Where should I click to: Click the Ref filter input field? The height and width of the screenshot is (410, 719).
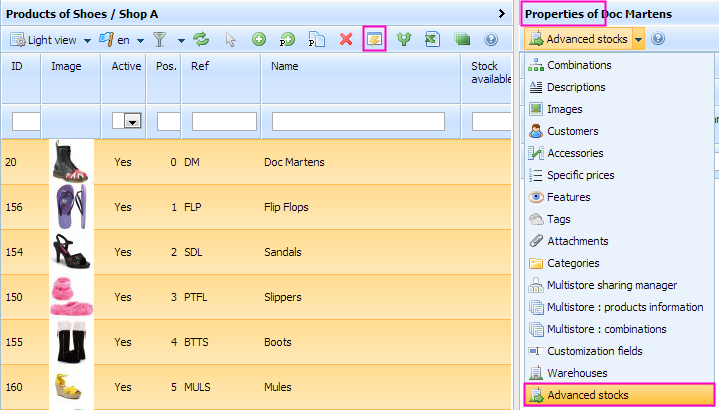(224, 122)
